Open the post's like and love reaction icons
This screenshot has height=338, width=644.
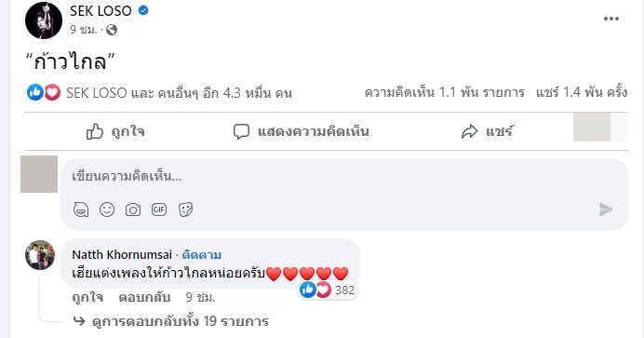(44, 93)
